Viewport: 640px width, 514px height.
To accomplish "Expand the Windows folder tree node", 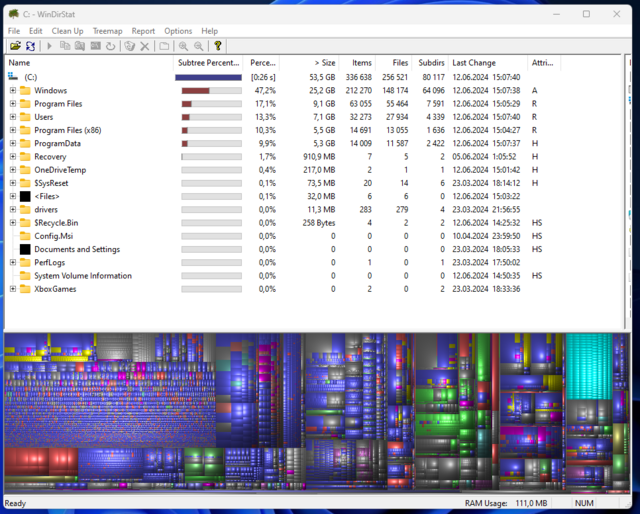I will (13, 91).
